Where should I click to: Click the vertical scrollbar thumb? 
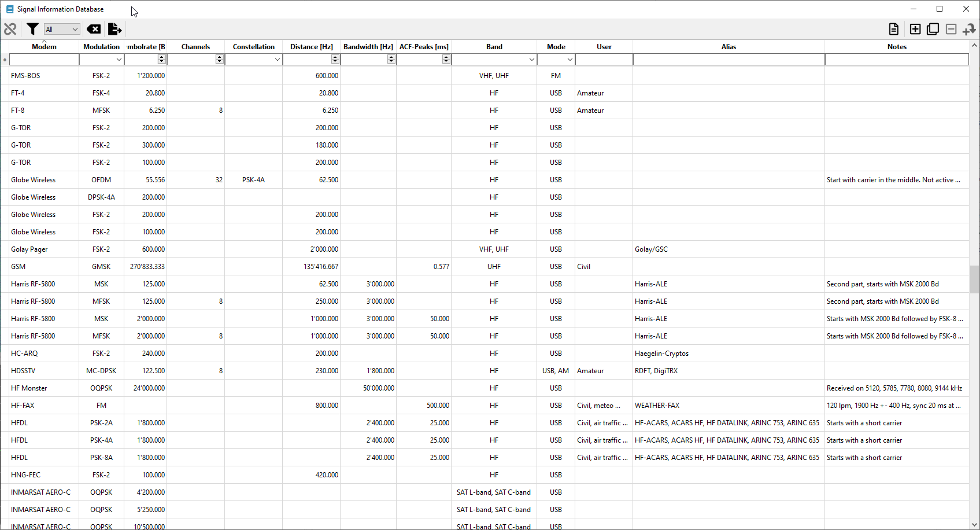pyautogui.click(x=974, y=279)
